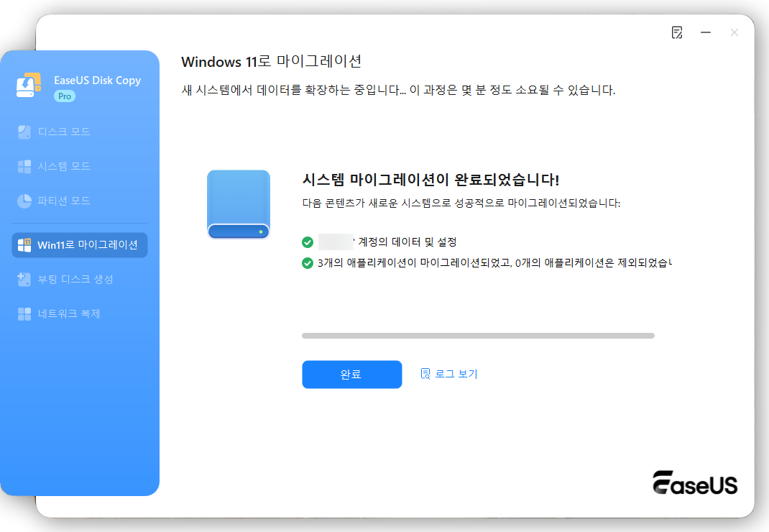The width and height of the screenshot is (769, 532).
Task: Click the 시스템 모드 sidebar icon
Action: [x=24, y=165]
